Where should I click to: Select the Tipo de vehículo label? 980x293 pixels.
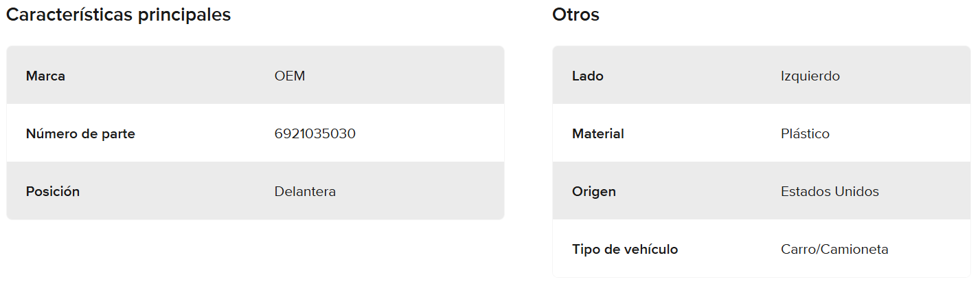(625, 250)
